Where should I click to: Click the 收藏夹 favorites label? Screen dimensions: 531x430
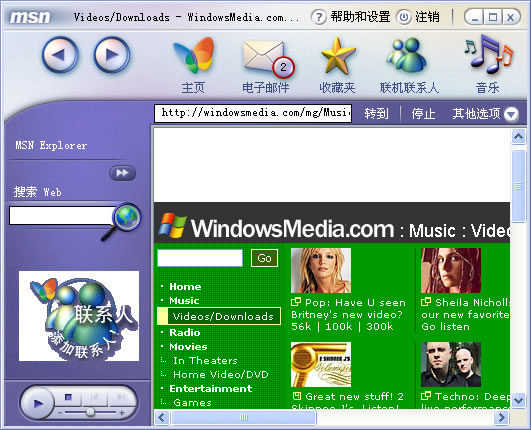337,88
